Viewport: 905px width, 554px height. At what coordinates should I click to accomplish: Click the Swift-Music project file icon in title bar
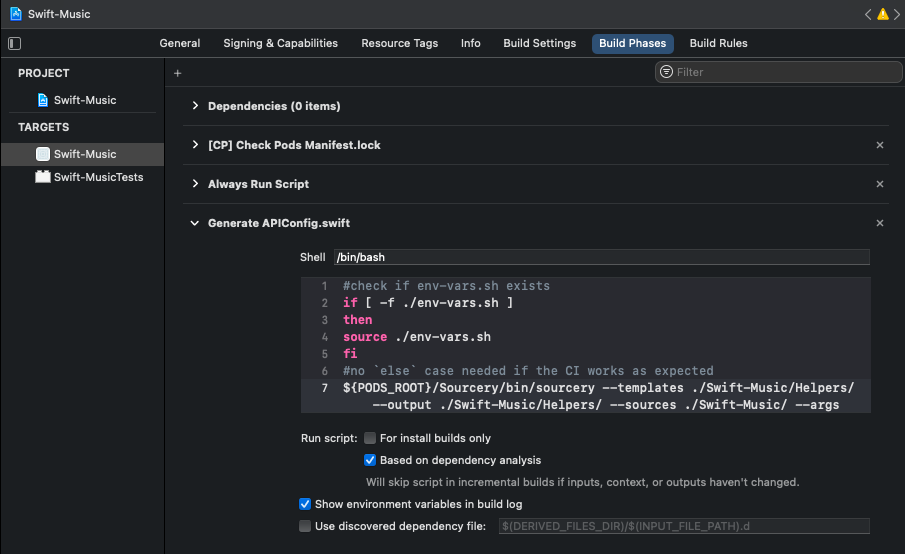pyautogui.click(x=16, y=14)
